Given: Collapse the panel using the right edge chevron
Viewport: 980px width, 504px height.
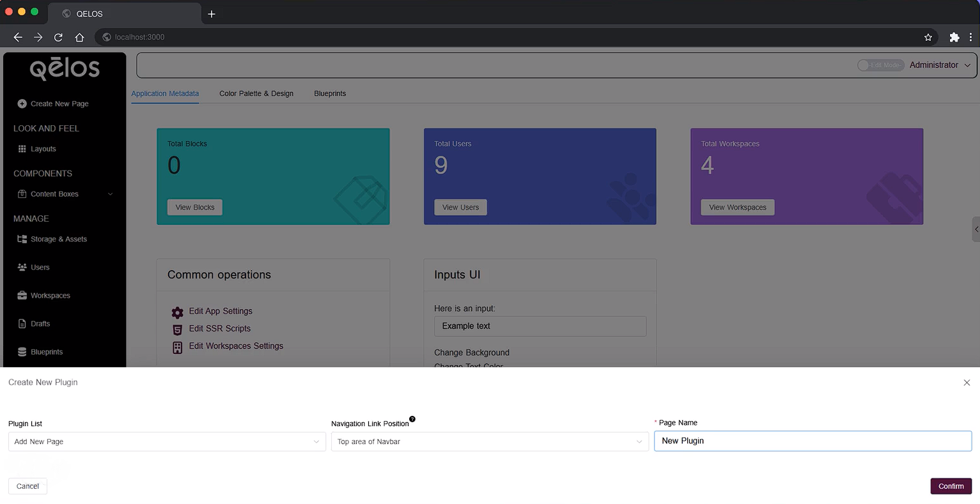Looking at the screenshot, I should [976, 229].
